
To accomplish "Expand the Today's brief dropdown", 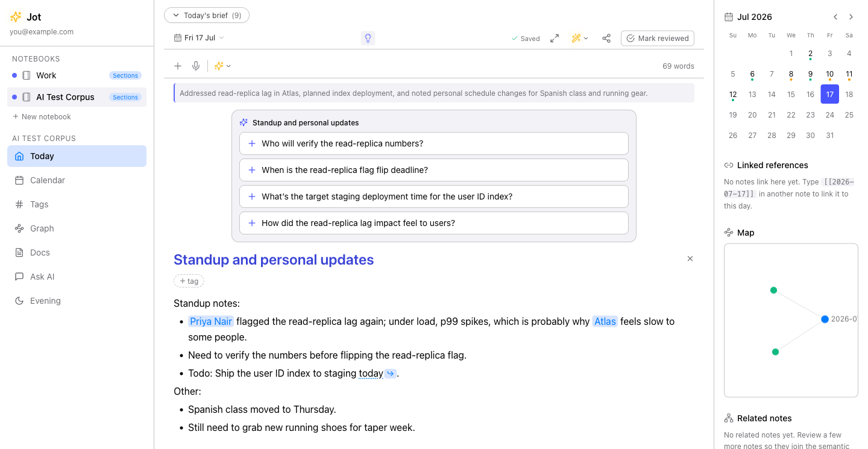I will click(207, 15).
